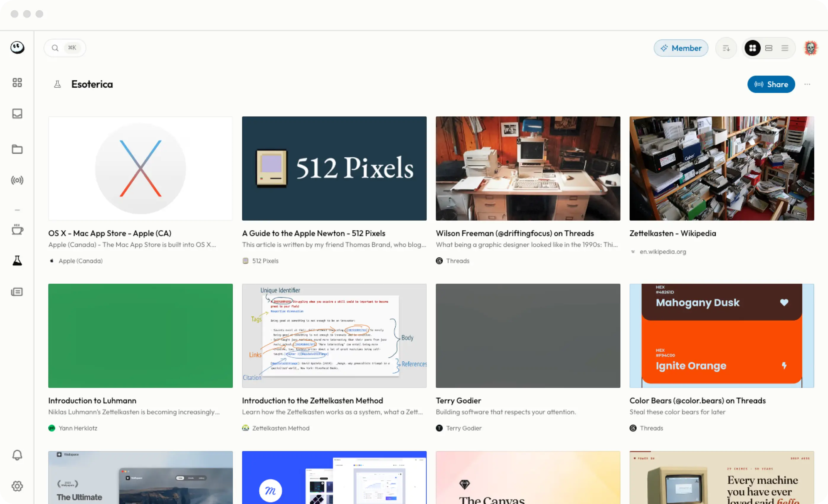Image resolution: width=828 pixels, height=504 pixels.
Task: Switch to grid view layout
Action: point(752,48)
